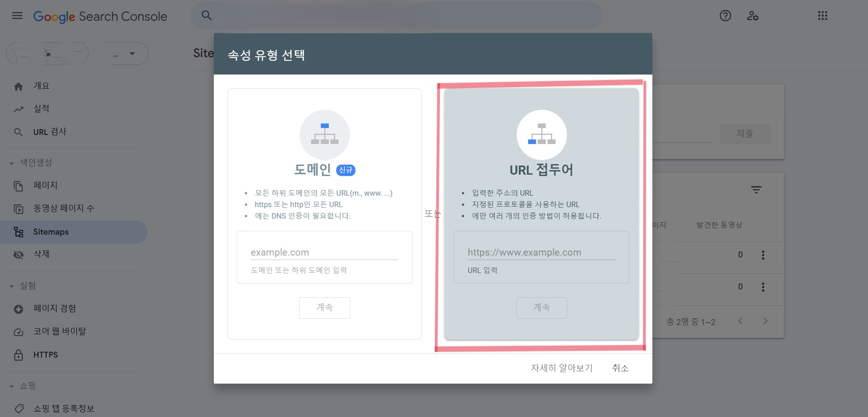Viewport: 868px width, 417px height.
Task: Click the 코어 웹 바이탈 gauge icon
Action: click(18, 332)
